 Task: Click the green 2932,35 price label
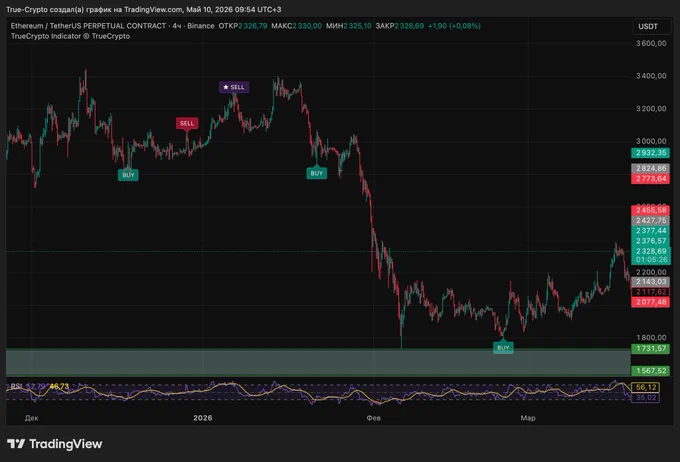tap(651, 153)
